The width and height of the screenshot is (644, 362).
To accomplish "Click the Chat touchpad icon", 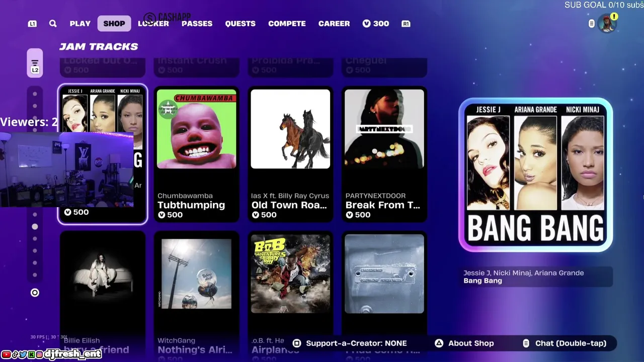I will coord(526,343).
